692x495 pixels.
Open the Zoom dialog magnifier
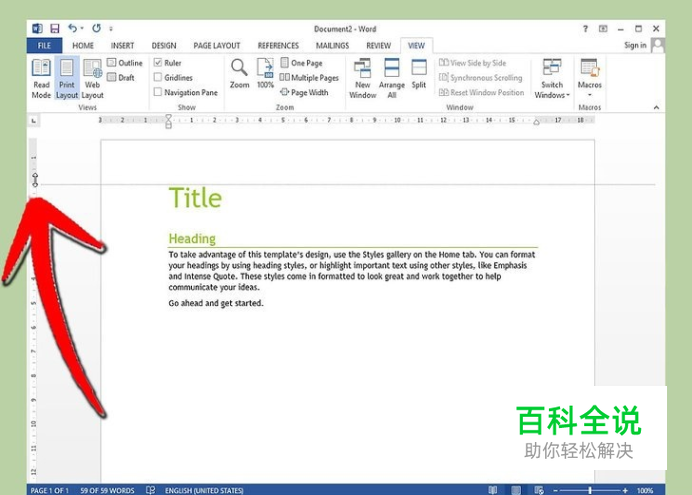(239, 73)
